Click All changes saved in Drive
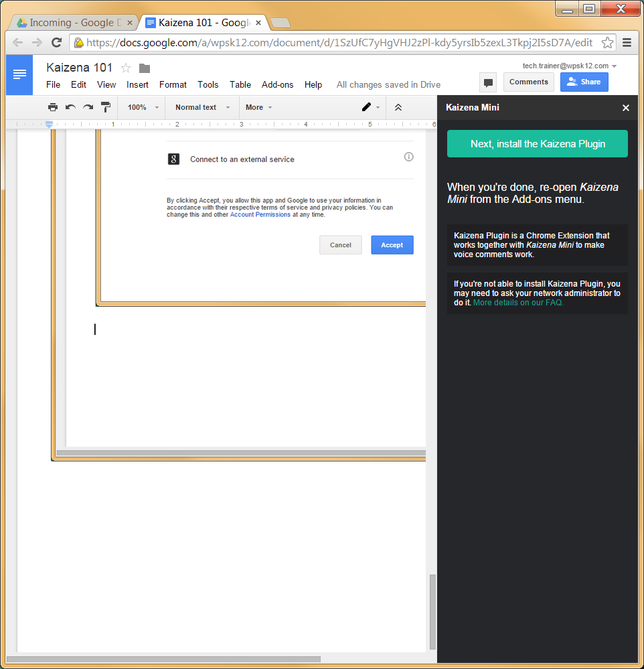 (x=388, y=84)
